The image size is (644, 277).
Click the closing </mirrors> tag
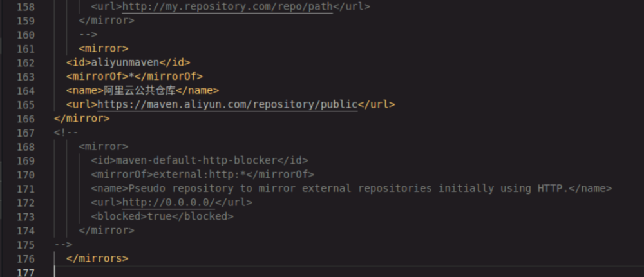pos(97,258)
